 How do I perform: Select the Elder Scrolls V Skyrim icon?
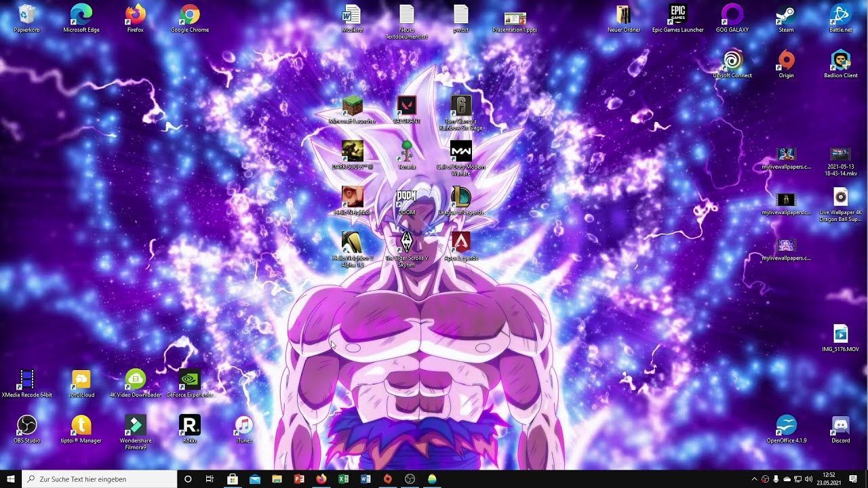point(406,249)
